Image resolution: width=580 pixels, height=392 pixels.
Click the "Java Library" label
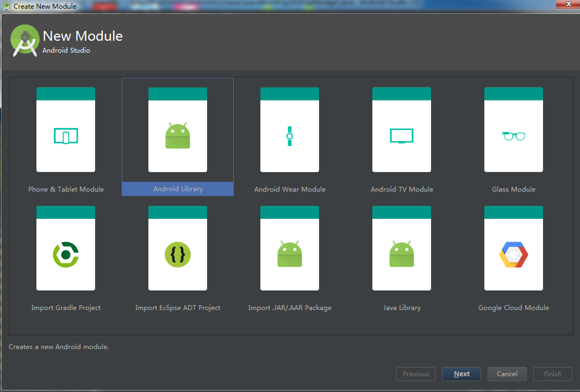pyautogui.click(x=402, y=307)
